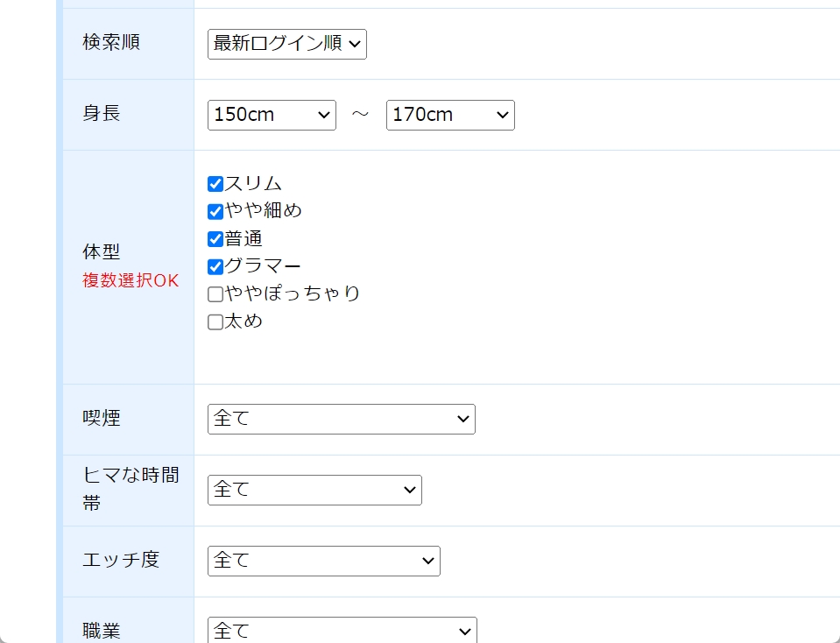Image resolution: width=840 pixels, height=643 pixels.
Task: Click the 普通 label text
Action: [244, 238]
